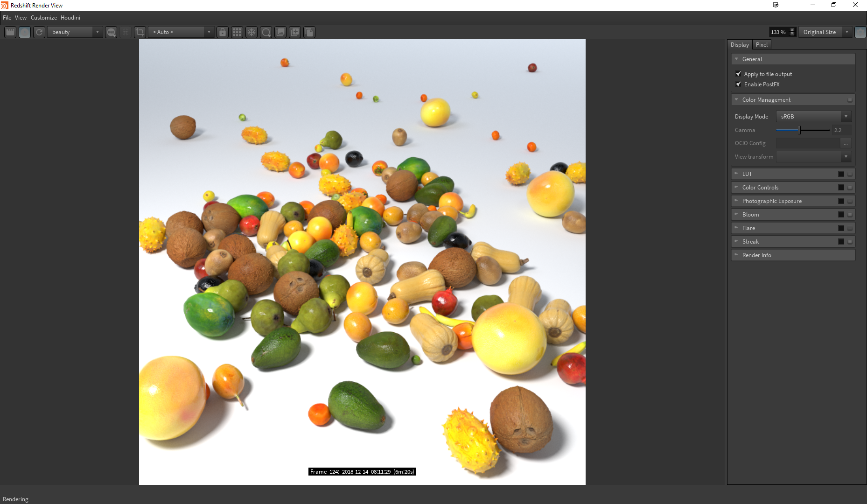Image resolution: width=867 pixels, height=504 pixels.
Task: Click the lock icon in toolbar
Action: tap(223, 32)
